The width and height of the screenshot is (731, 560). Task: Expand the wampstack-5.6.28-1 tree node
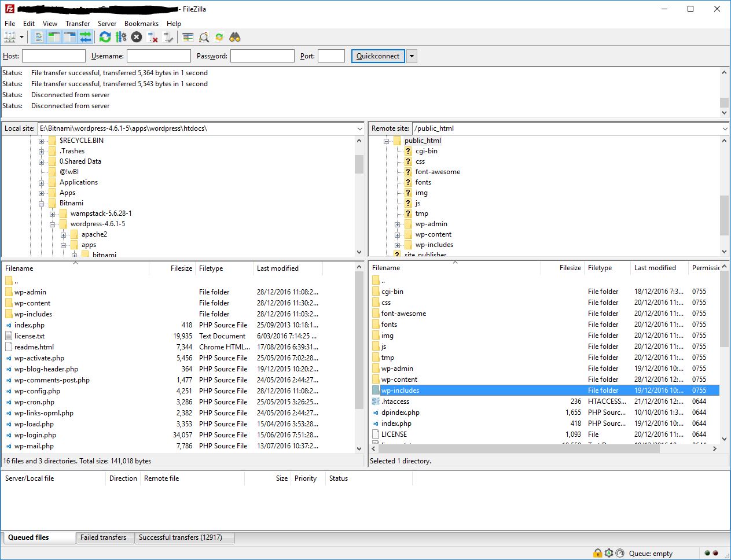coord(53,214)
